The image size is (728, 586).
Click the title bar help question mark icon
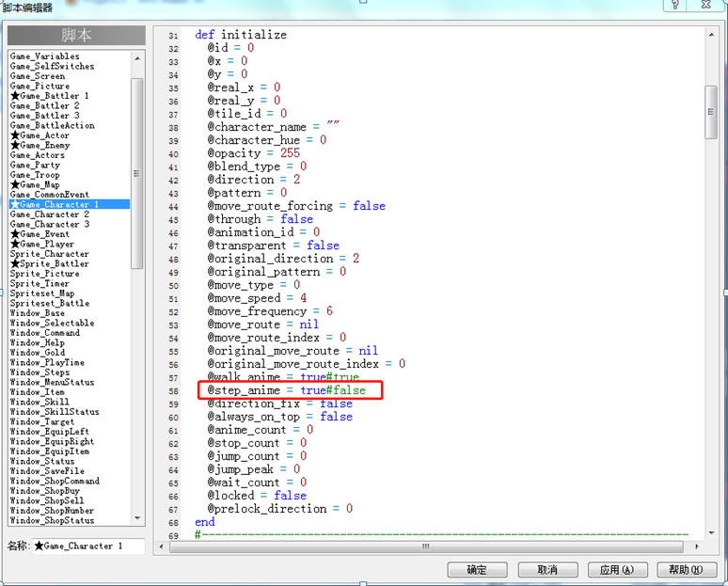(x=675, y=5)
